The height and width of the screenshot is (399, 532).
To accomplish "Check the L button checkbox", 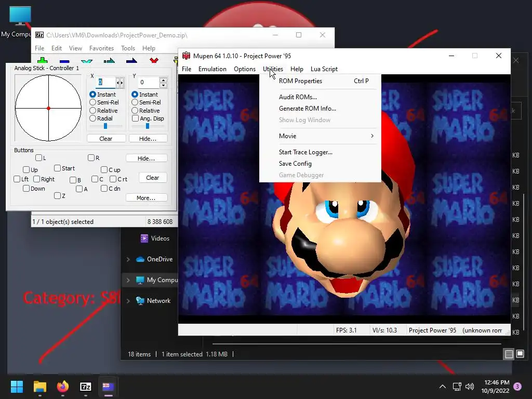I will tap(38, 157).
